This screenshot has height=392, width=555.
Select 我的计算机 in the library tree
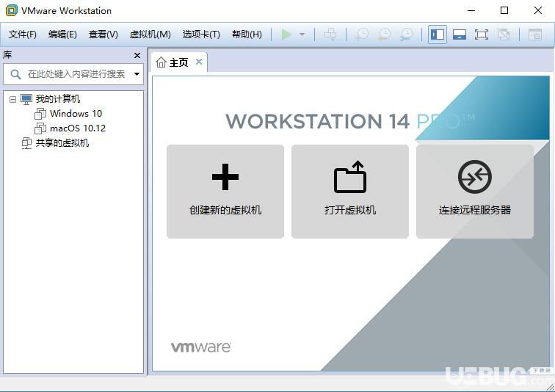[x=58, y=99]
